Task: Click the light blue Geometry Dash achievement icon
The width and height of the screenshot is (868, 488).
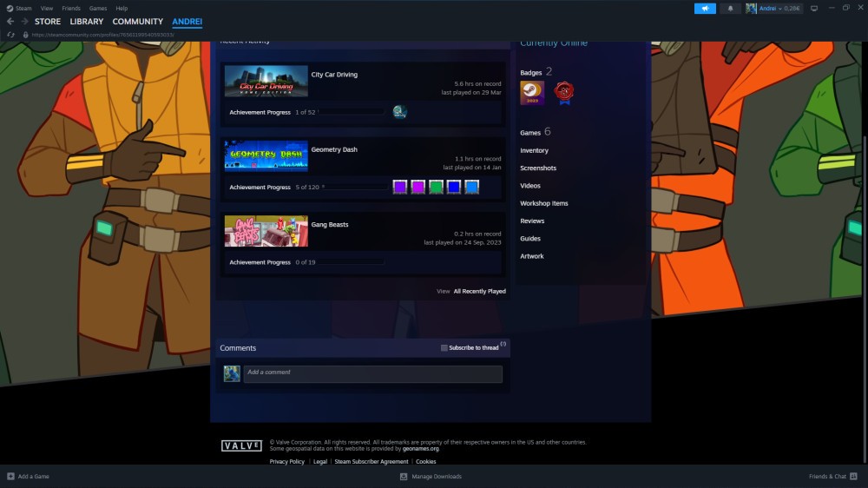Action: (x=471, y=187)
